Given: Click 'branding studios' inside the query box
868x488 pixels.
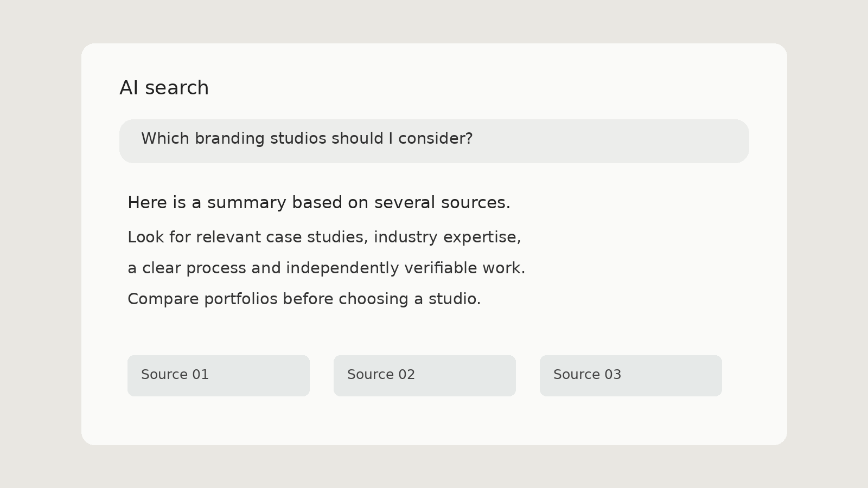Looking at the screenshot, I should click(x=260, y=139).
